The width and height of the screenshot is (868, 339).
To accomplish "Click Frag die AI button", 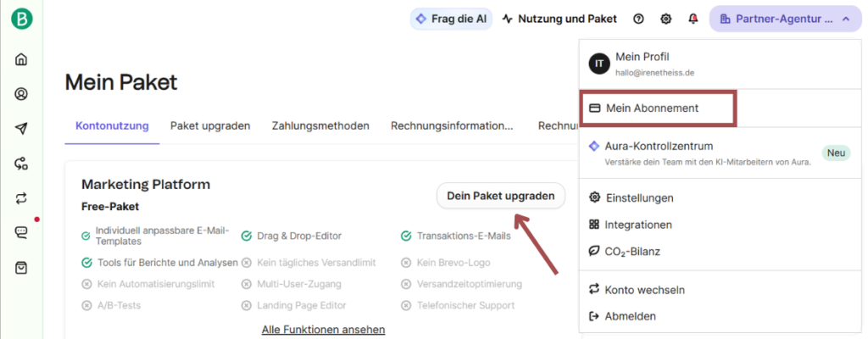I will point(451,19).
